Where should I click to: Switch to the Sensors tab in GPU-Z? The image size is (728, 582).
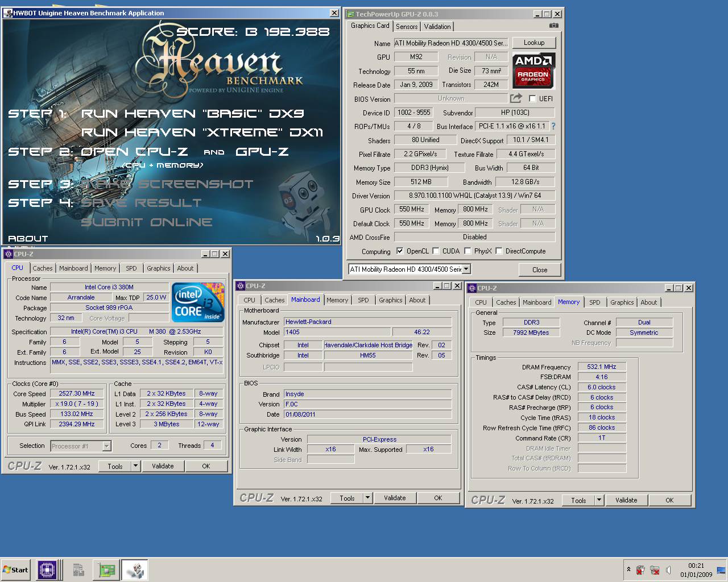(407, 26)
